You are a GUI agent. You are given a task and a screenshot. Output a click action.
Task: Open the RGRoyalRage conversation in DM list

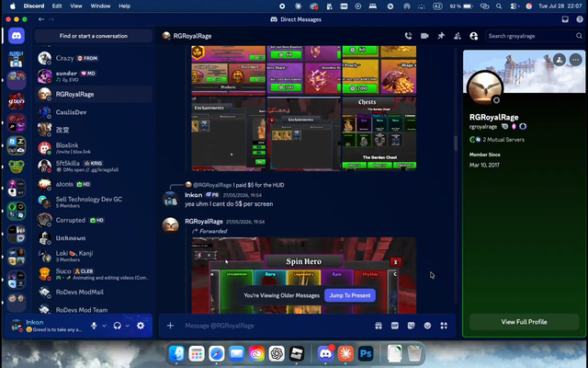(94, 94)
